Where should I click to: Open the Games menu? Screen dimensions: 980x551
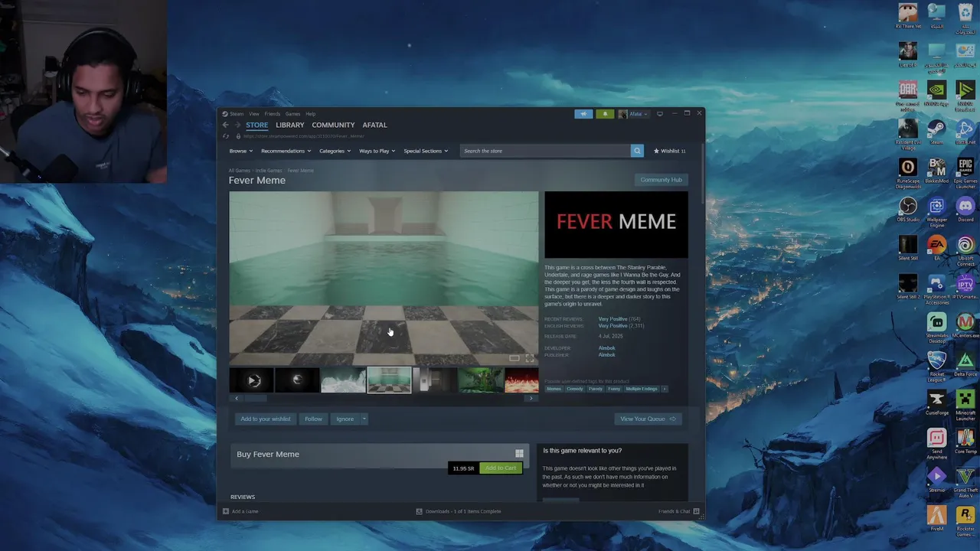292,114
